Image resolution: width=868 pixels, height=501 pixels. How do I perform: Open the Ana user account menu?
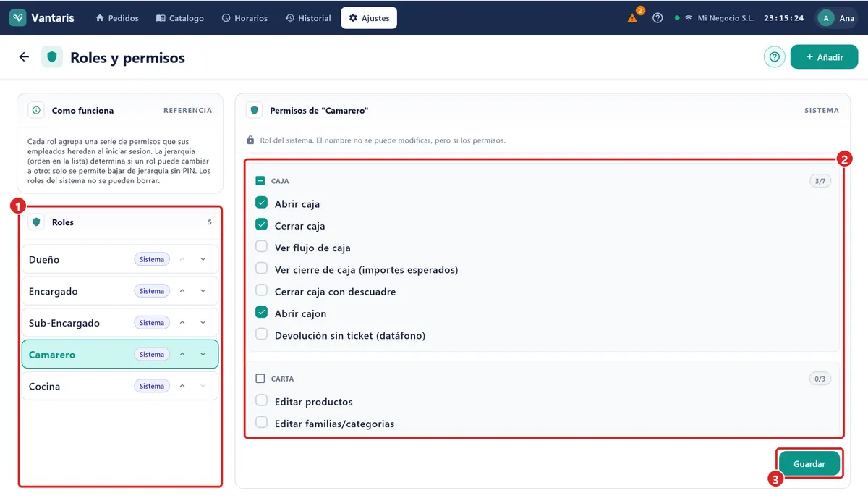coord(837,18)
